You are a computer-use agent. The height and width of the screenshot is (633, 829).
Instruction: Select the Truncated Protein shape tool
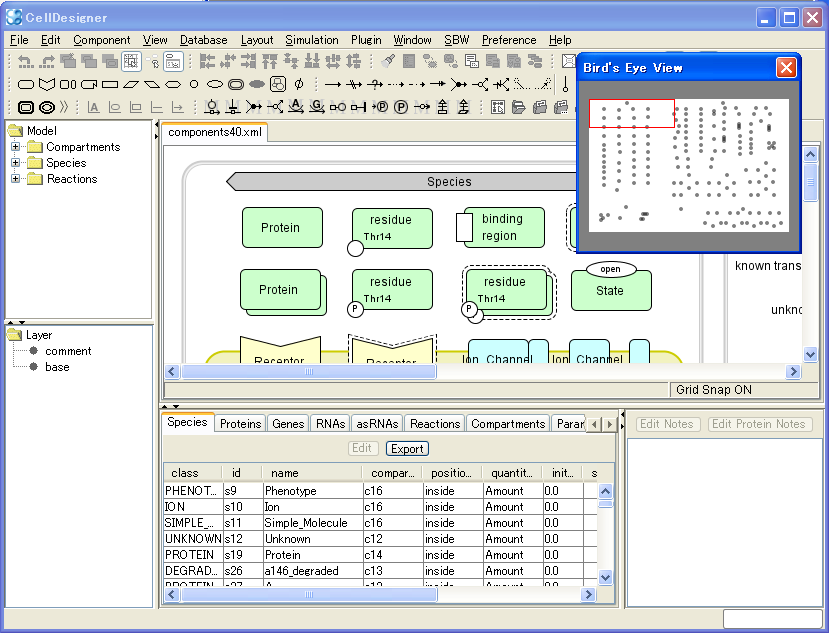(89, 84)
